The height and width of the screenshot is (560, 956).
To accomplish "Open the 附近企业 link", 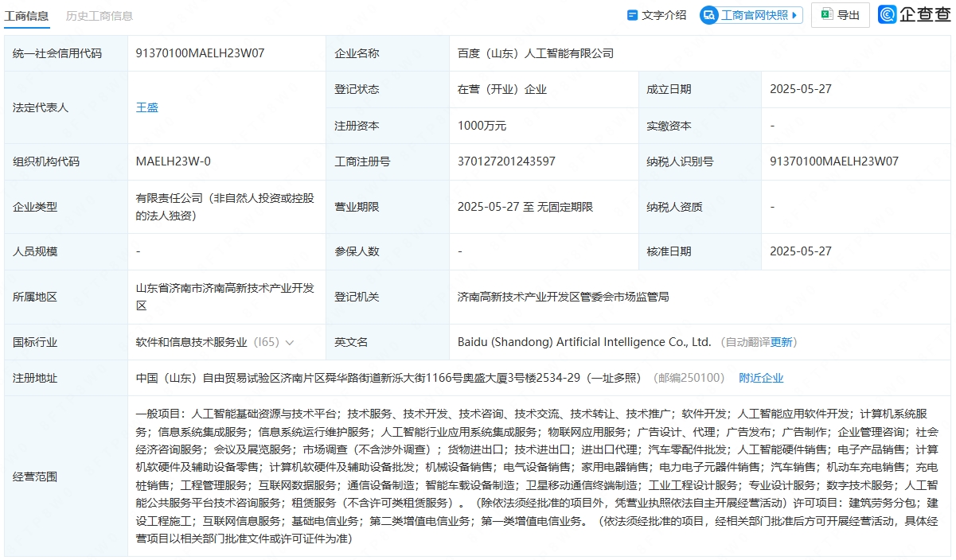I will [x=761, y=378].
